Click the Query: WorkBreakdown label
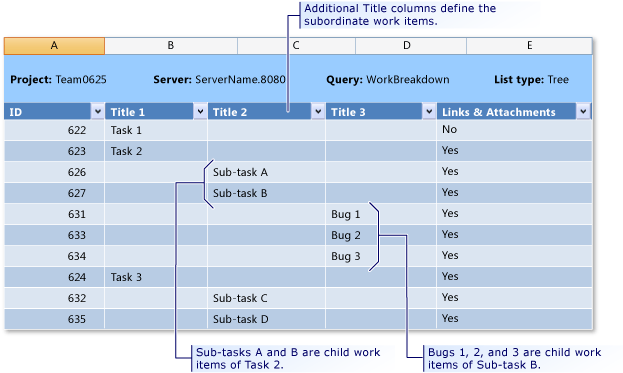 (388, 79)
